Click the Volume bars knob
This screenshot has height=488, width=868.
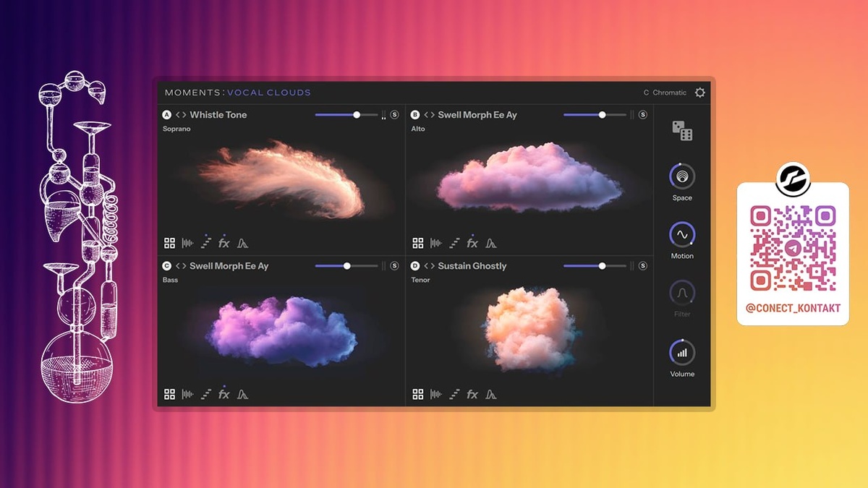tap(682, 353)
